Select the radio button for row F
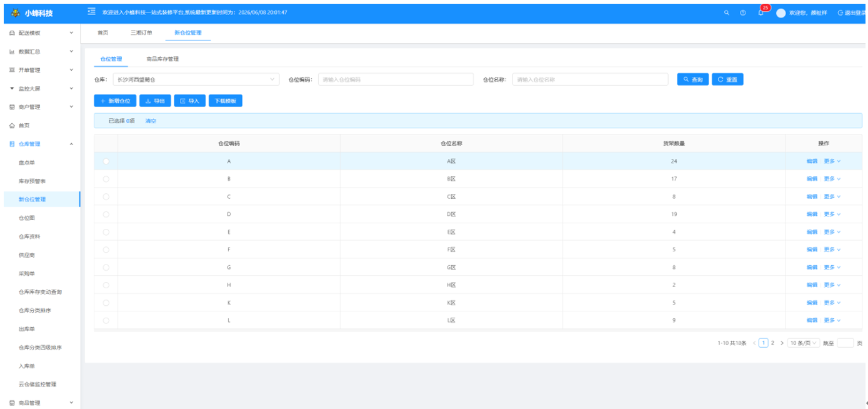This screenshot has height=409, width=868. click(x=106, y=250)
